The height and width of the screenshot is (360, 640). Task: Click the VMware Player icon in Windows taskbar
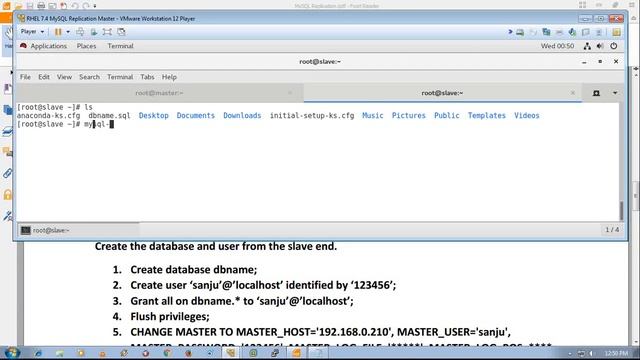(231, 353)
